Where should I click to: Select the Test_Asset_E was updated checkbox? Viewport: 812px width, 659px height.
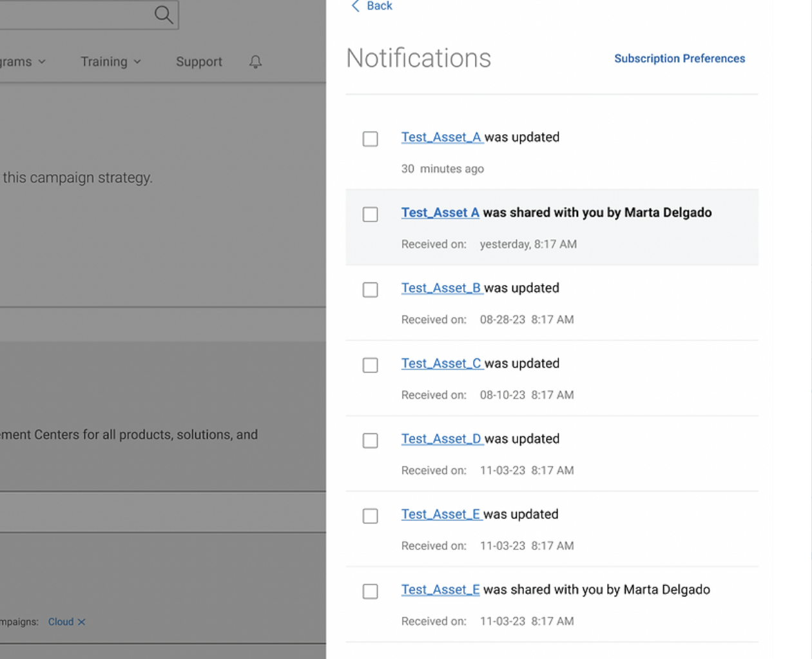coord(370,516)
